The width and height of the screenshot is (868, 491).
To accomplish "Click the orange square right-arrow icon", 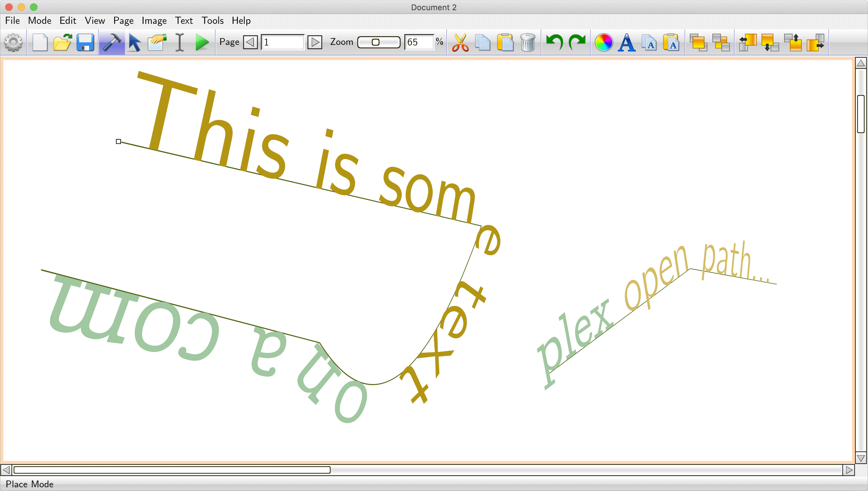I will 815,42.
